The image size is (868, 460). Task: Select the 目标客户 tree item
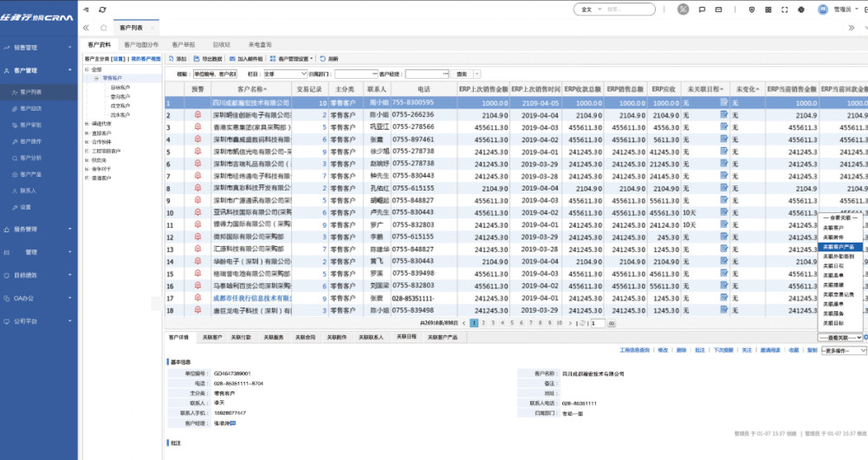(120, 87)
